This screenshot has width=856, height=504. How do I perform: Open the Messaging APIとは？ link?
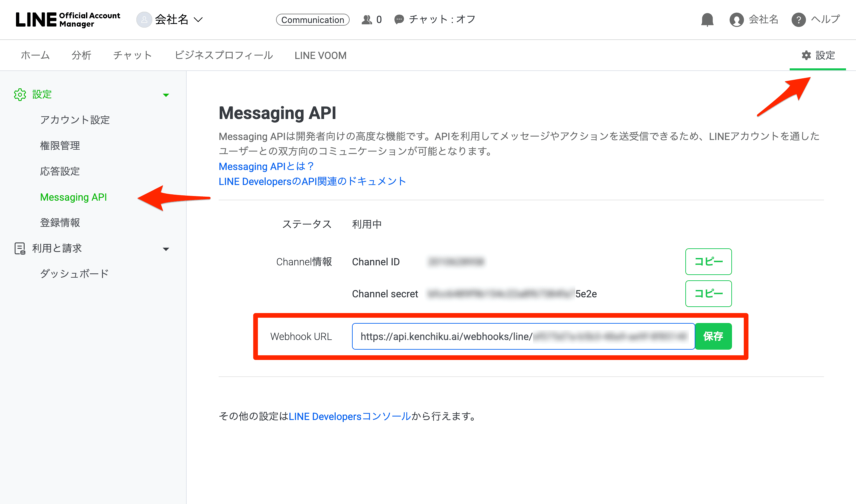click(266, 166)
